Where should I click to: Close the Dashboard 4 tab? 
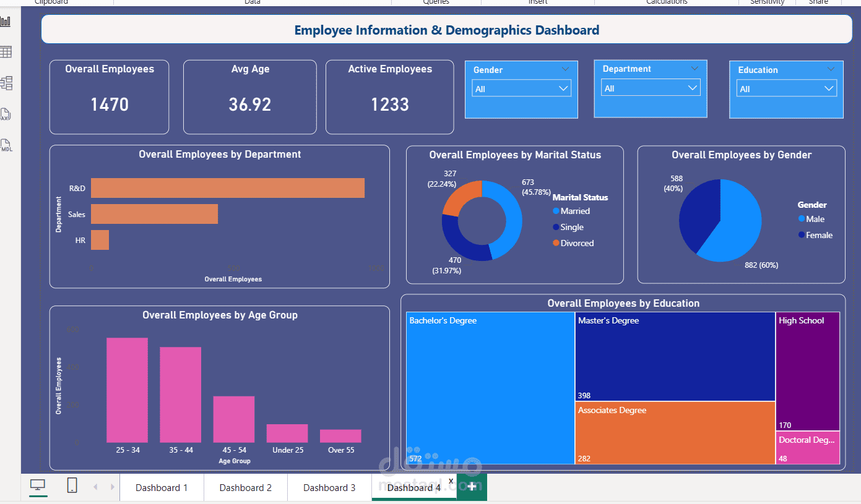(451, 481)
